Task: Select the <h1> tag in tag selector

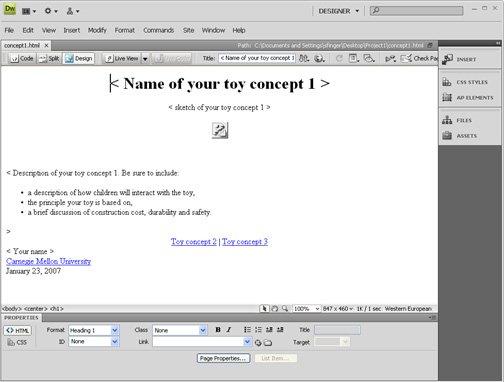Action: point(56,309)
